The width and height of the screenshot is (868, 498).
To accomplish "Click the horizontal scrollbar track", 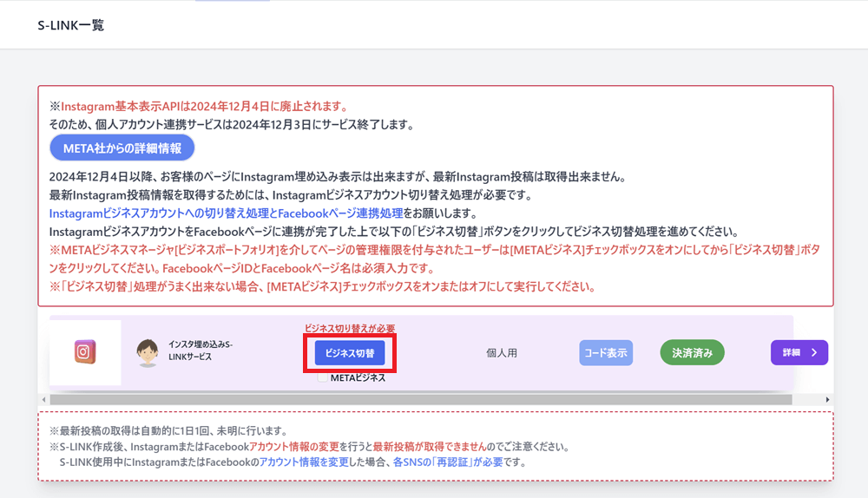I will (434, 399).
